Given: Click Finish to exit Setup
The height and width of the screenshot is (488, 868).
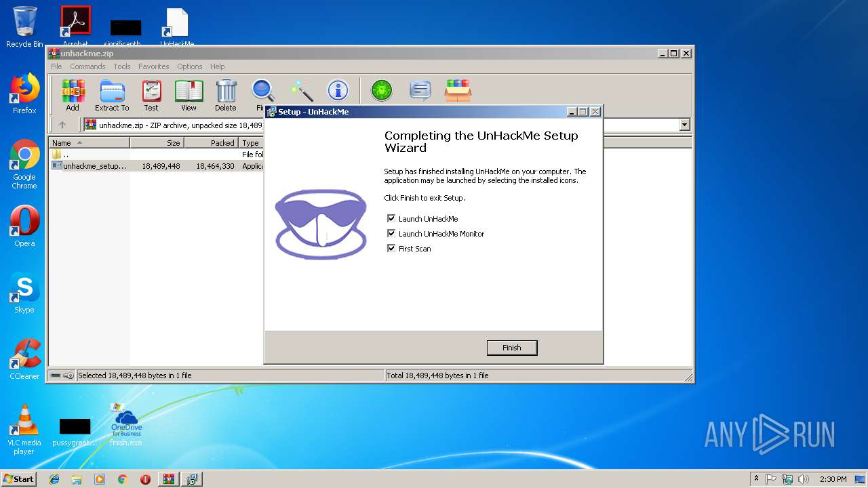Looking at the screenshot, I should (512, 348).
